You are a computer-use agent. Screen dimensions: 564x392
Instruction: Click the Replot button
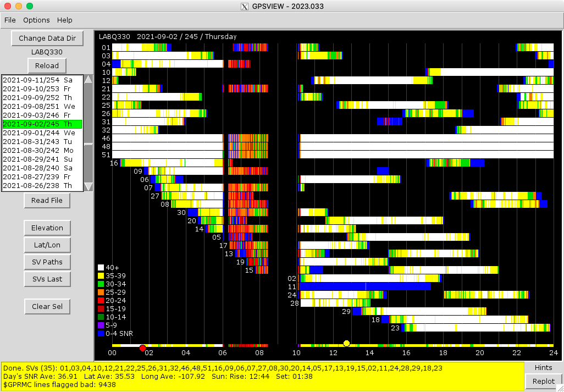point(543,381)
